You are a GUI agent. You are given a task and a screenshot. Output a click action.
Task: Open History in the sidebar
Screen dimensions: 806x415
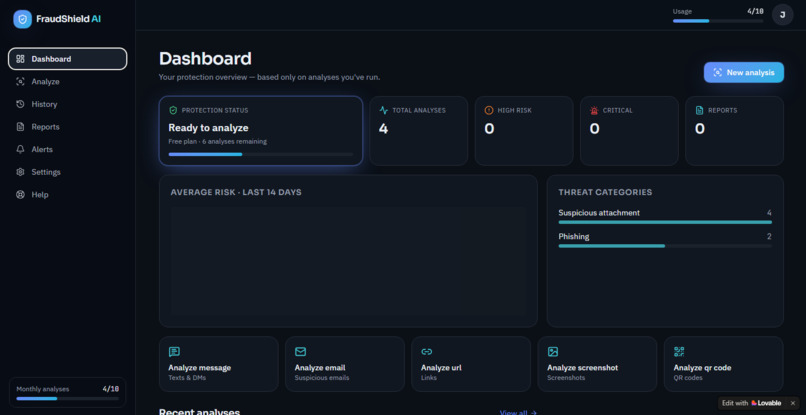[x=67, y=104]
